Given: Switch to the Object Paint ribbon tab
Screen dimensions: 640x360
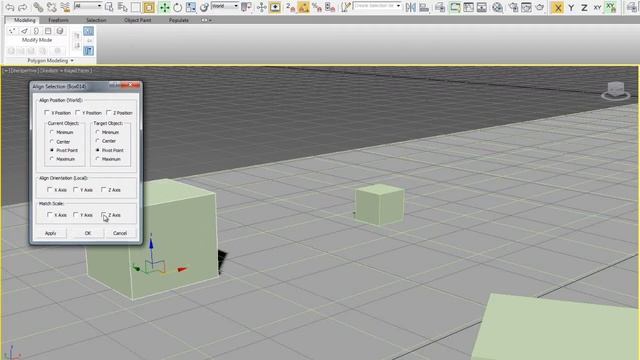Looking at the screenshot, I should pos(138,20).
